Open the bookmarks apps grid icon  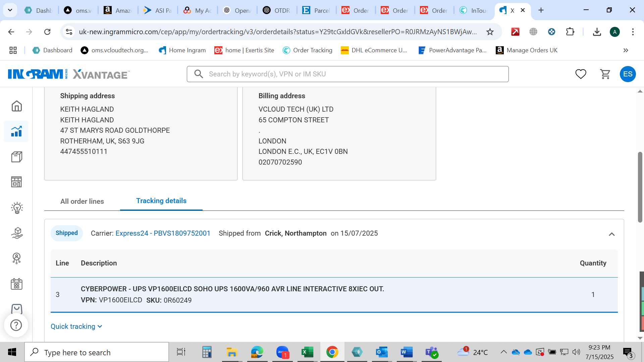[13, 50]
